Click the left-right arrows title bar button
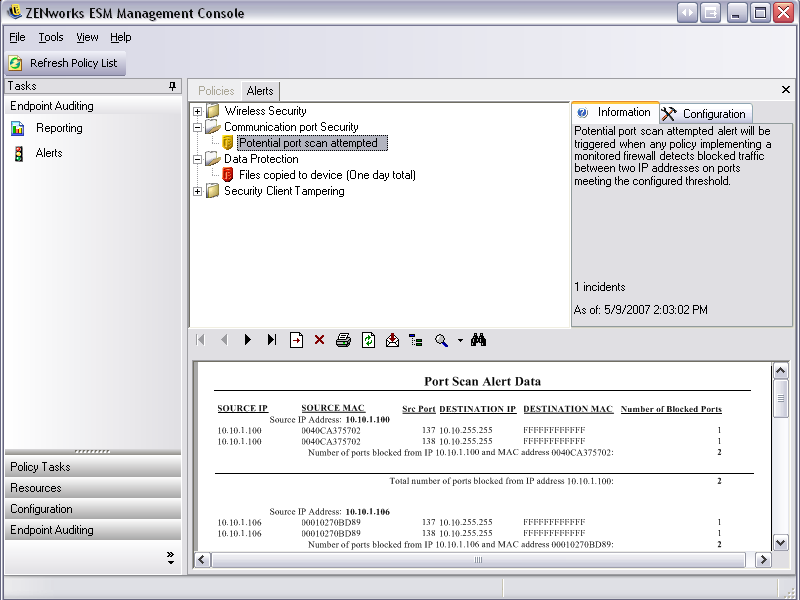This screenshot has height=600, width=800. point(687,12)
